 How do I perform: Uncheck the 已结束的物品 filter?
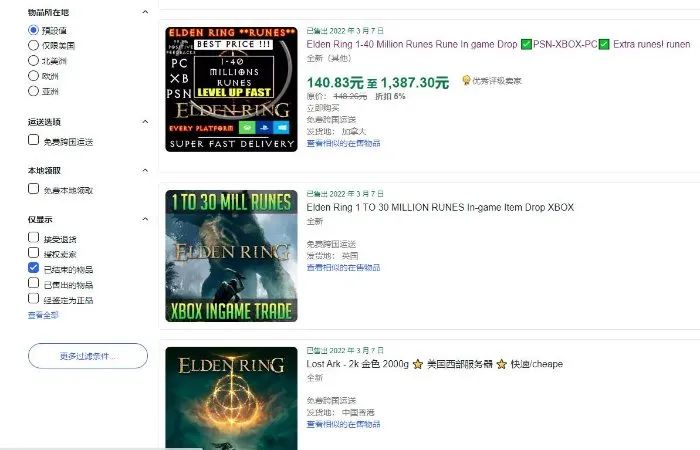click(33, 267)
